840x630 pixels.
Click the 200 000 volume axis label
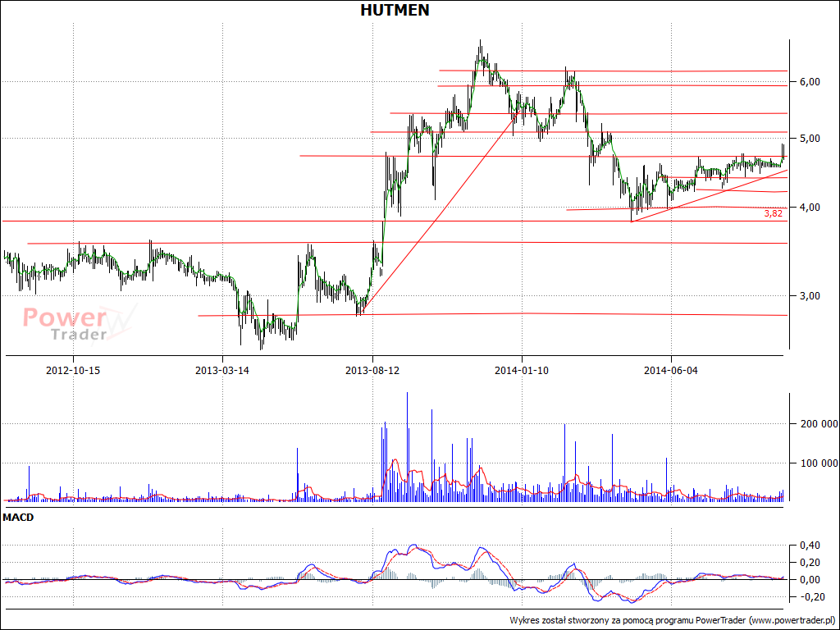(x=819, y=424)
